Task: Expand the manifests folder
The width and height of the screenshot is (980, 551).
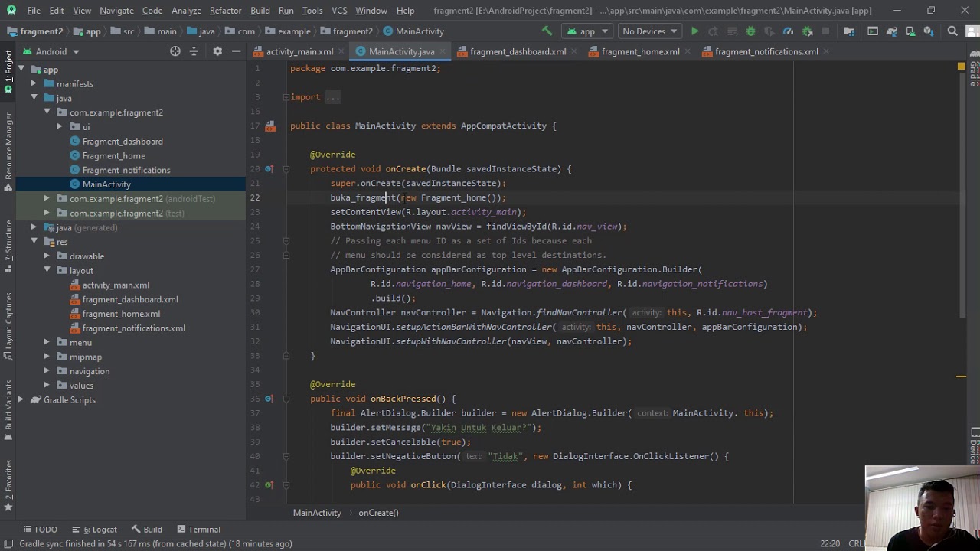Action: [34, 84]
